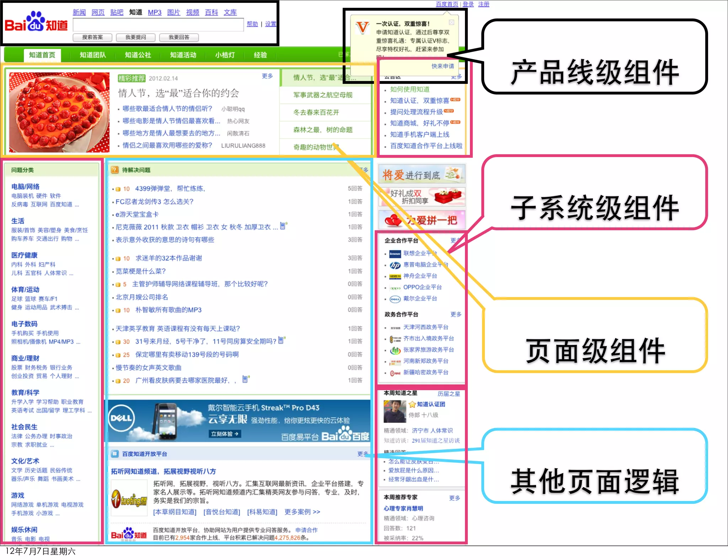Viewport: 728px width, 560px height.
Task: Click 更多 in 精彩推荐 section
Action: click(x=267, y=76)
